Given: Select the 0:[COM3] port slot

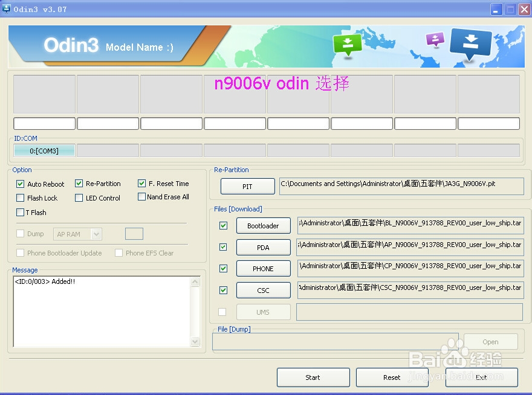Looking at the screenshot, I should pyautogui.click(x=44, y=150).
